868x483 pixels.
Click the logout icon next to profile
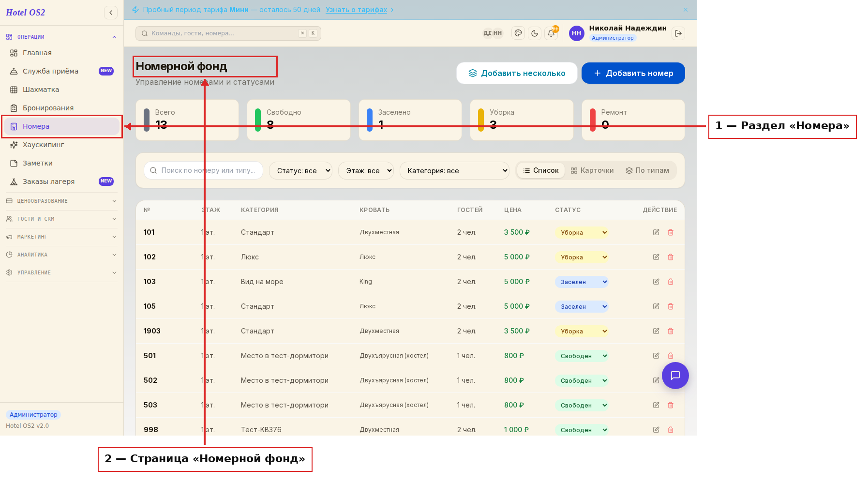678,33
